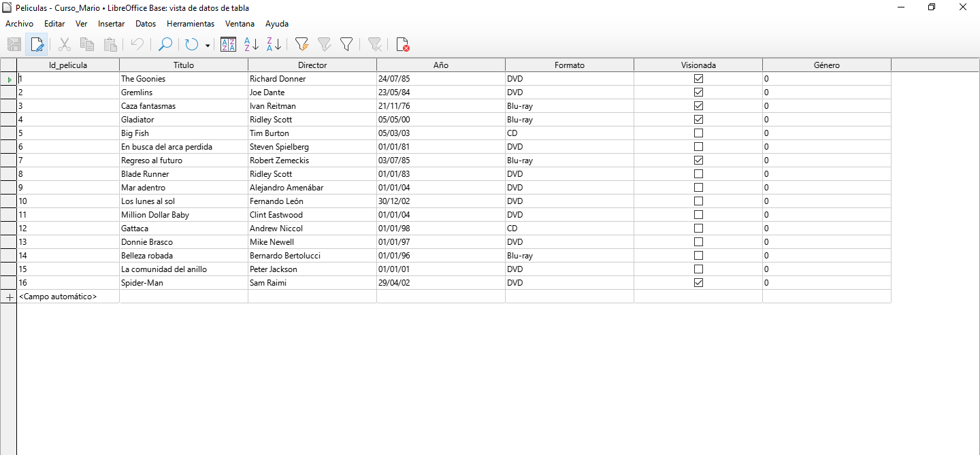980x455 pixels.
Task: Click the 'Donnie Brasco' cell
Action: click(x=184, y=242)
